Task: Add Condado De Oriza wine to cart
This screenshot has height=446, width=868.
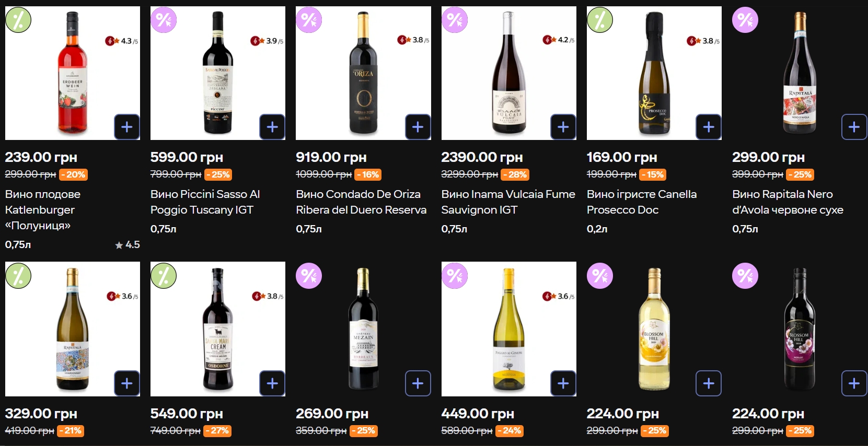Action: pos(418,127)
